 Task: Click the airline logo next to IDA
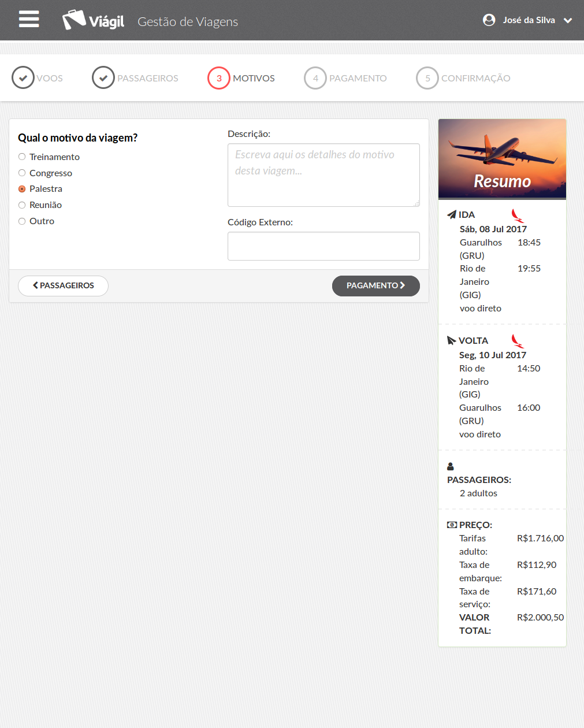[x=518, y=216]
